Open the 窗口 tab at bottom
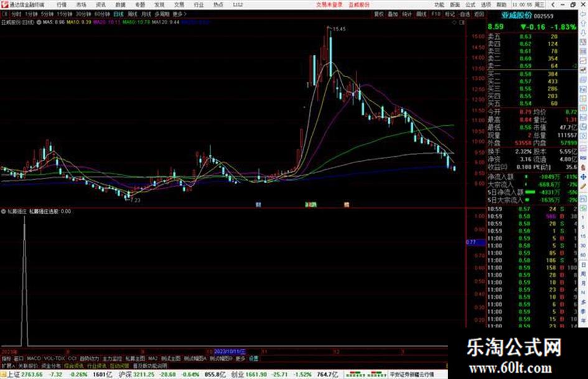 (x=19, y=358)
